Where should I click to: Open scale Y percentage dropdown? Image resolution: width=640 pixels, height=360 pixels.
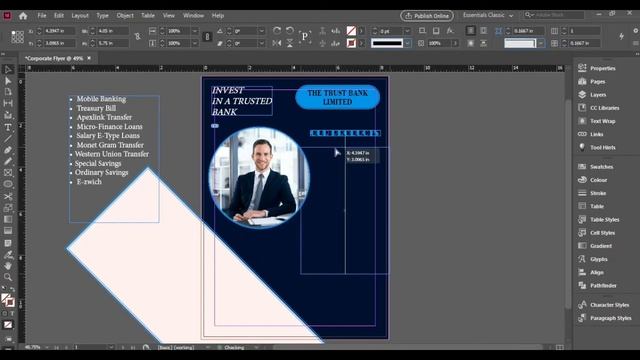point(195,43)
